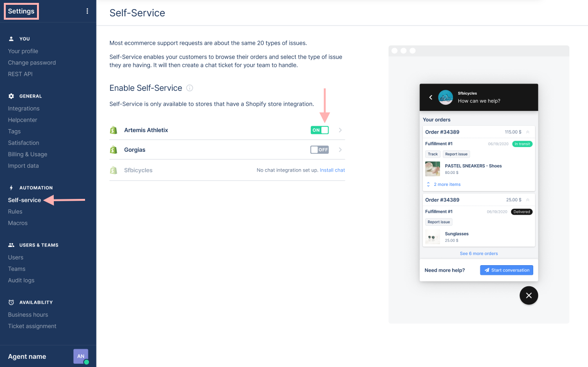Click the back arrow in chat preview

coord(430,97)
